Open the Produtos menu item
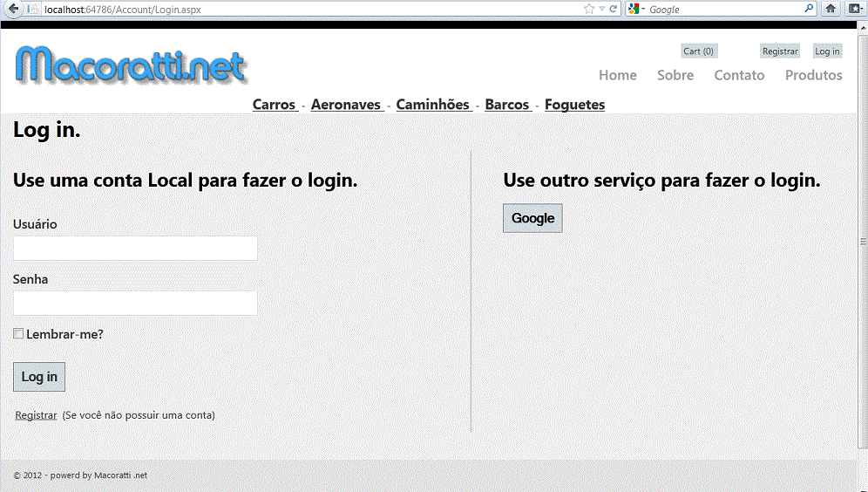 pos(813,75)
